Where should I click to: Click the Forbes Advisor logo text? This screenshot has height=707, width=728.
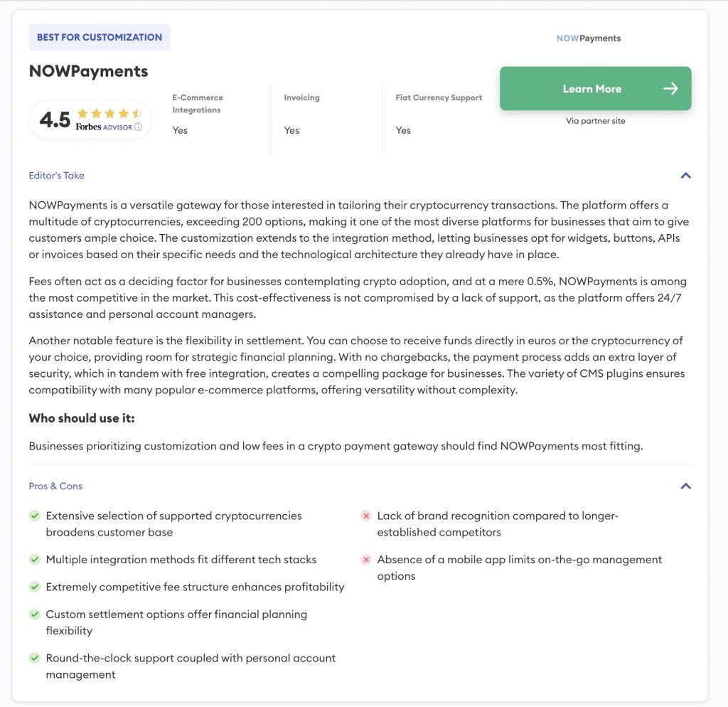point(104,127)
